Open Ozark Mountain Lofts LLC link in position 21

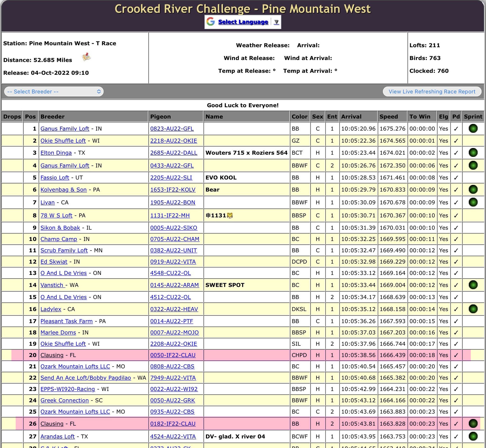pos(75,367)
